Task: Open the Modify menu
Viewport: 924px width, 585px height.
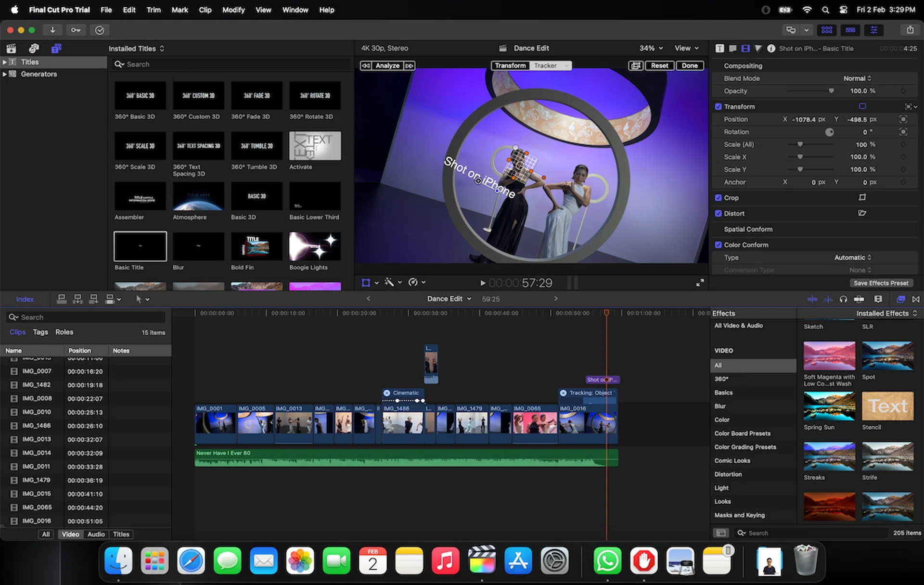Action: pos(233,10)
